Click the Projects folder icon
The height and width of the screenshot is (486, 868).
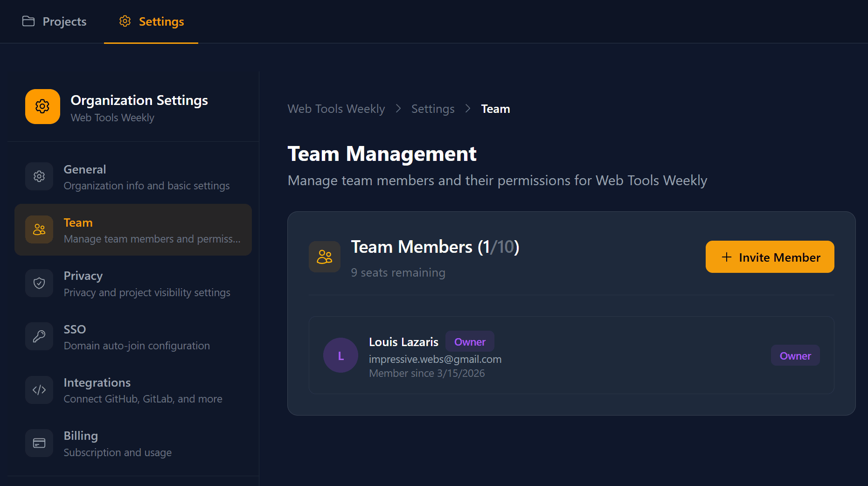[28, 21]
